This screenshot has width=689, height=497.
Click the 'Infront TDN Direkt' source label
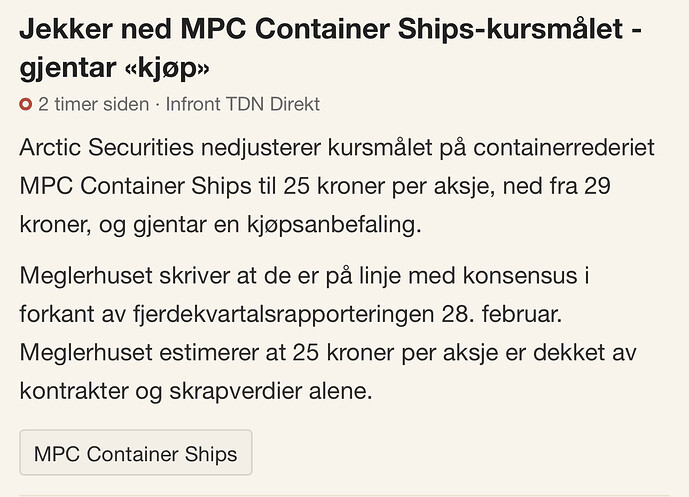click(243, 105)
